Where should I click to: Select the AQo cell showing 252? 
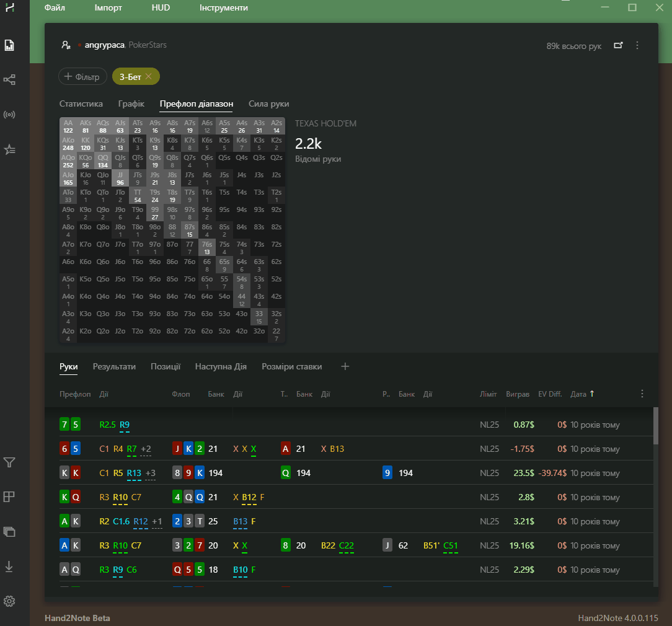pos(68,161)
